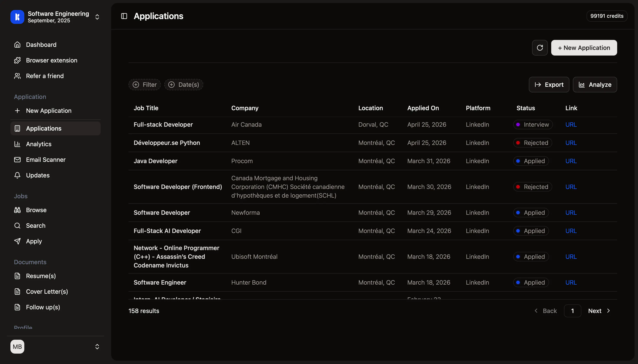
Task: Add a Filter to applications
Action: click(145, 85)
